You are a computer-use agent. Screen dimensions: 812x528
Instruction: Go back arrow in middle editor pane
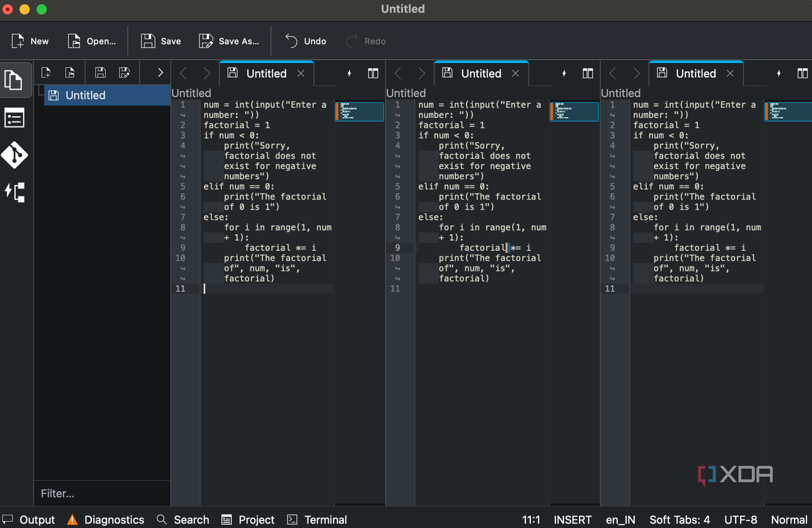tap(398, 74)
